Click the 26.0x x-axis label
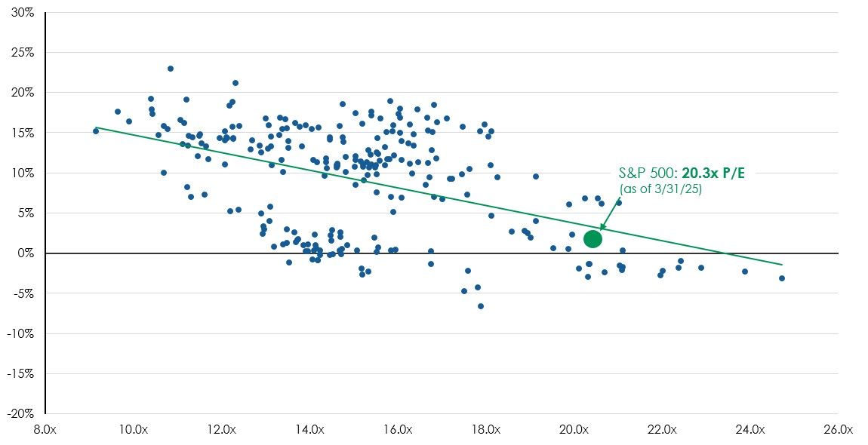Screen dimensions: 868x445 pyautogui.click(x=838, y=430)
